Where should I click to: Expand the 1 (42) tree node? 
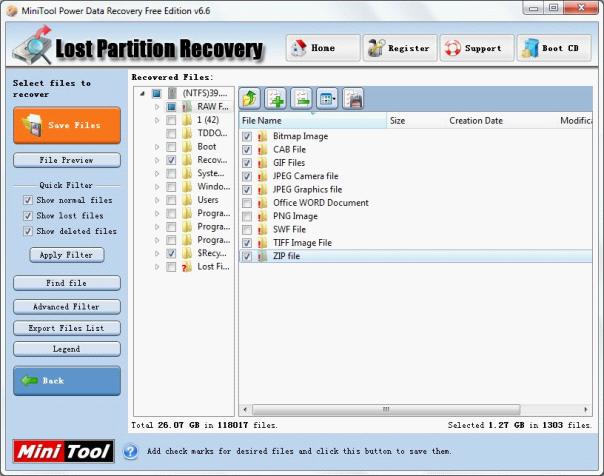coord(157,120)
